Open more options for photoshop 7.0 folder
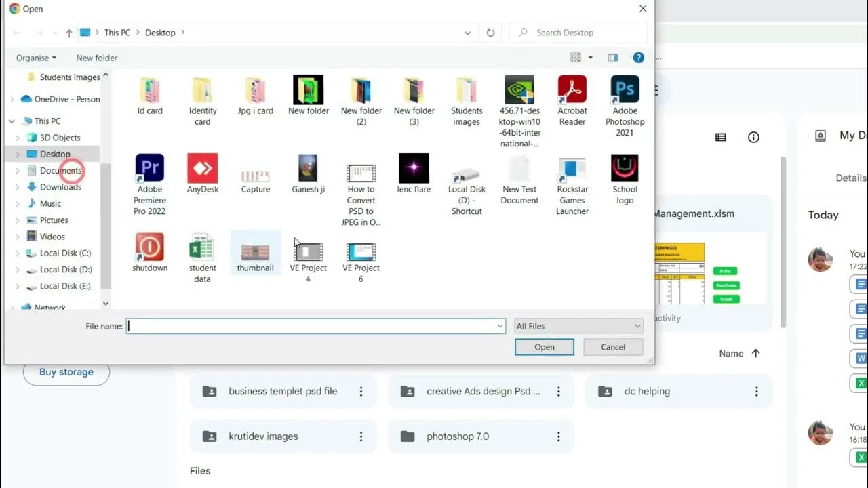 click(558, 436)
